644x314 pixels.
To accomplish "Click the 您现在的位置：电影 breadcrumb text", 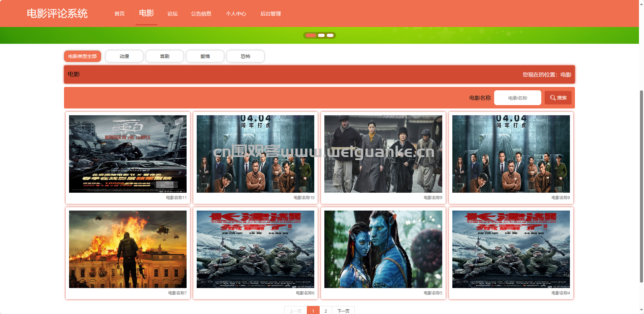I will 547,74.
